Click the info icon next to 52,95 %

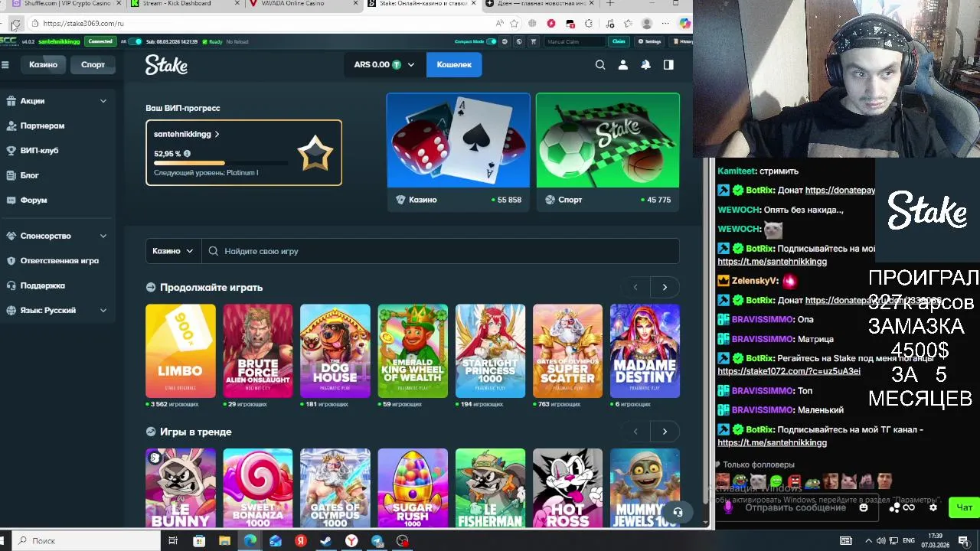tap(187, 154)
